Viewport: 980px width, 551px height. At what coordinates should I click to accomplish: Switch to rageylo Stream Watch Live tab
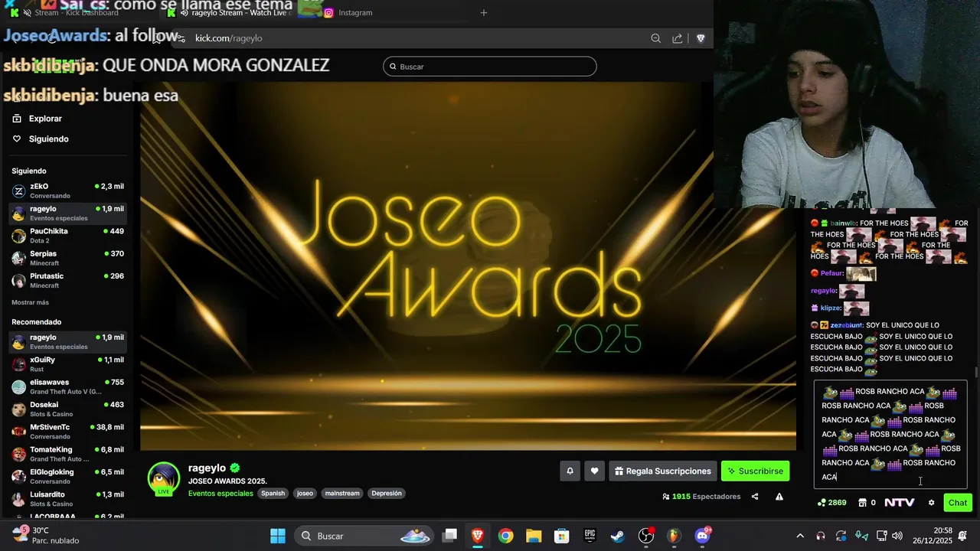pos(237,12)
